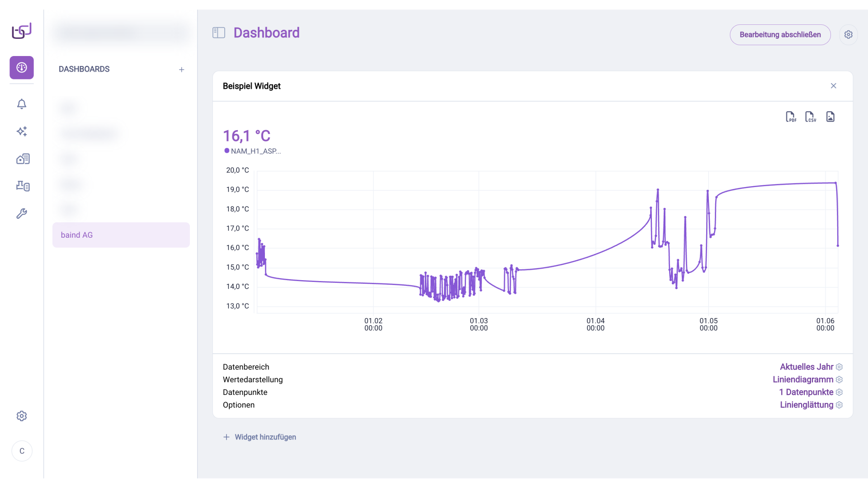Open settings for the Datenbereich Aktuelles Jahr

[840, 367]
